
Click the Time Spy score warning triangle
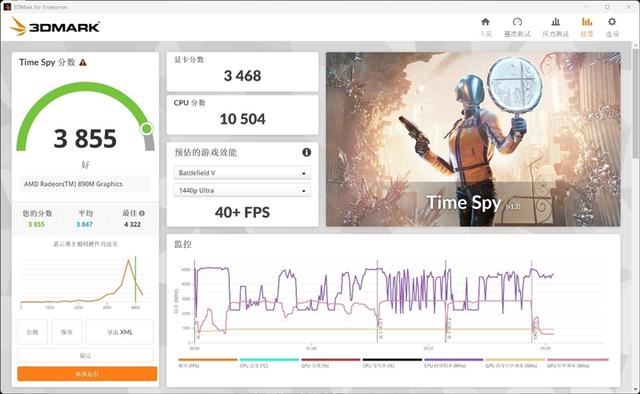[x=83, y=62]
